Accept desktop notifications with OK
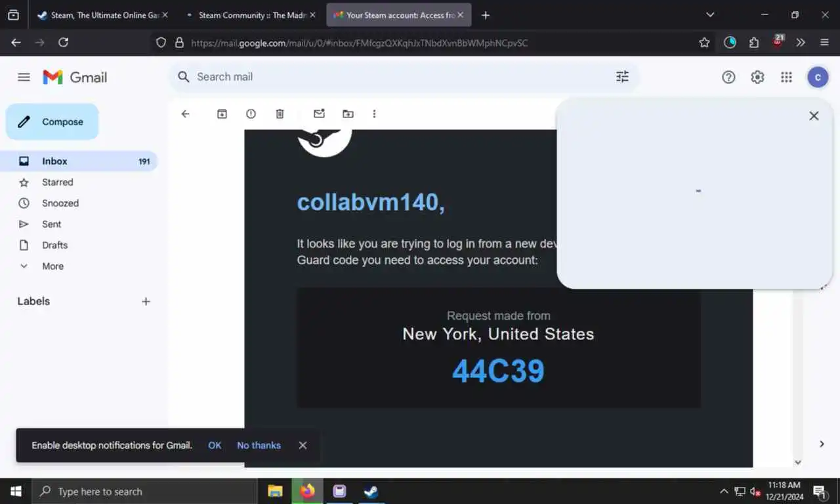 [215, 445]
